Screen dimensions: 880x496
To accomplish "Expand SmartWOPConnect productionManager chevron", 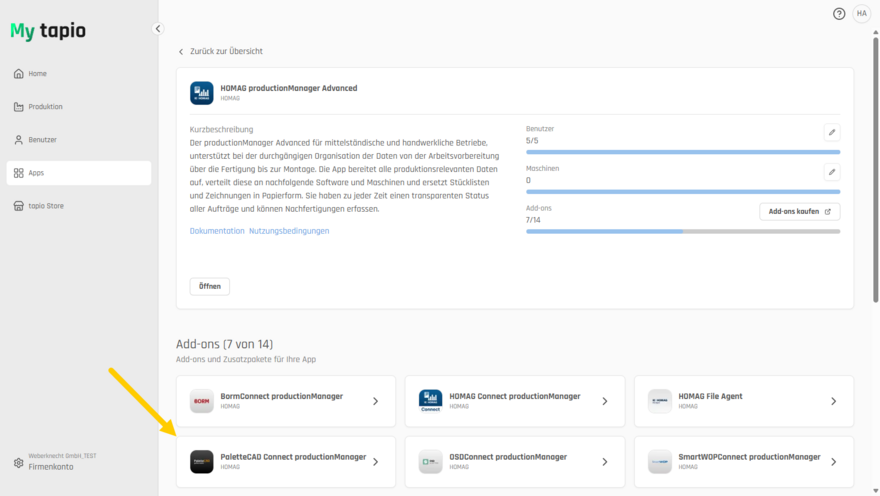I will tap(833, 462).
